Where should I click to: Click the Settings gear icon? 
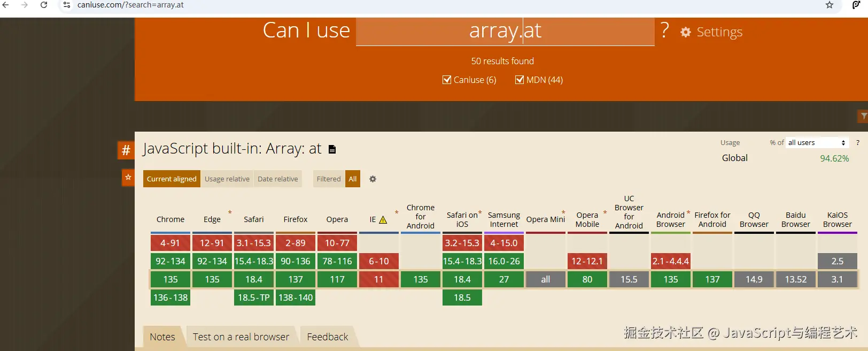685,33
